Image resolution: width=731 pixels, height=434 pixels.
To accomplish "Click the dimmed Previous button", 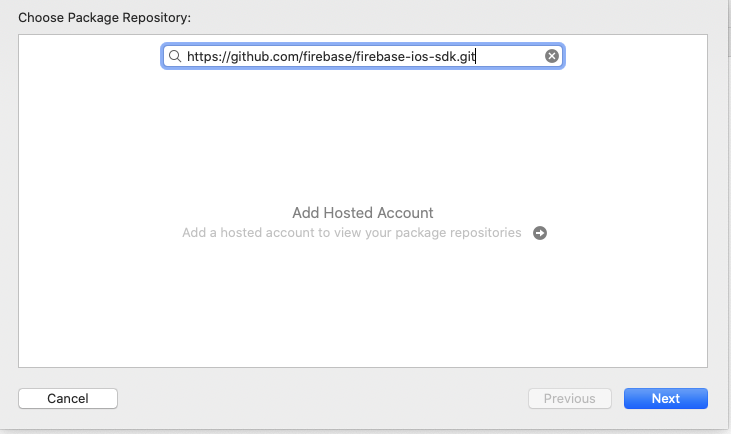I will coord(569,398).
